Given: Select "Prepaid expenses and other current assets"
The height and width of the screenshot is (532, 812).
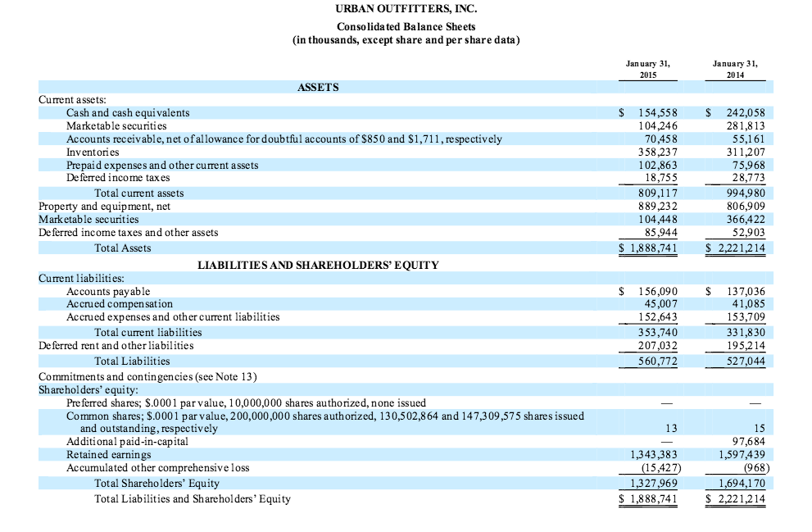Looking at the screenshot, I should click(x=162, y=165).
